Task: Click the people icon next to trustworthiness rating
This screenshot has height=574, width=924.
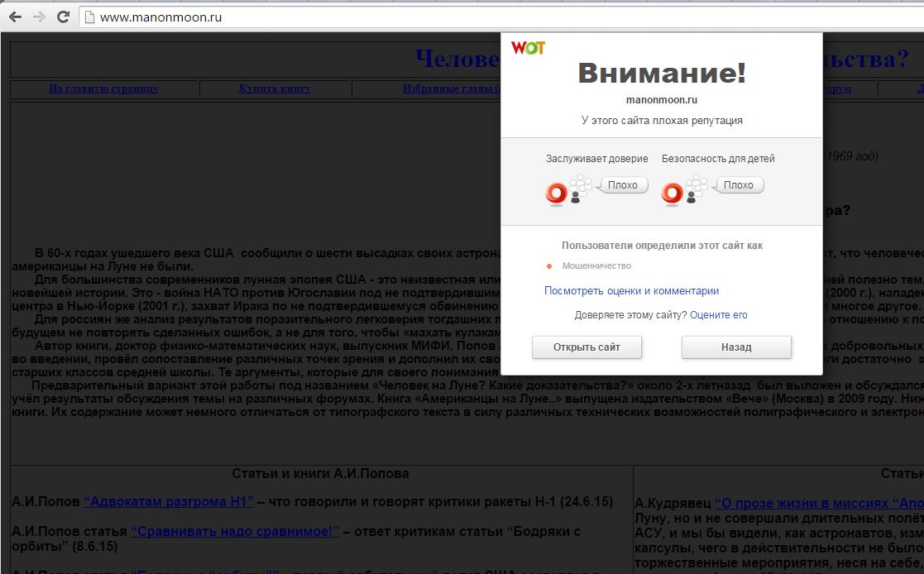Action: pos(581,189)
